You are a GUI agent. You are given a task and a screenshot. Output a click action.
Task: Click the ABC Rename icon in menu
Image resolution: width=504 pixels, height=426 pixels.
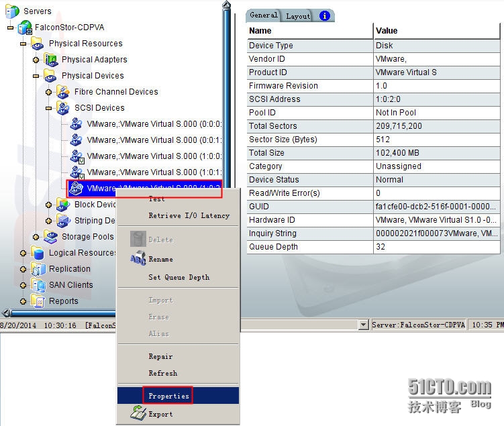pyautogui.click(x=138, y=258)
